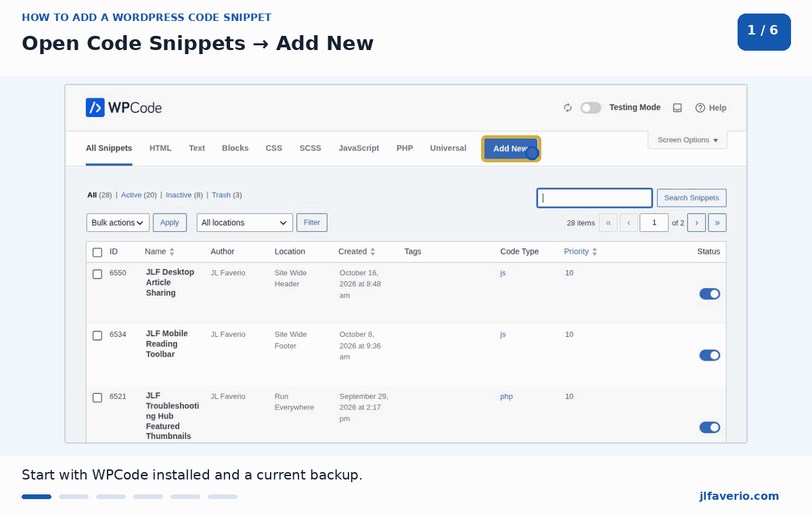812x514 pixels.
Task: Open the All locations dropdown
Action: point(245,223)
